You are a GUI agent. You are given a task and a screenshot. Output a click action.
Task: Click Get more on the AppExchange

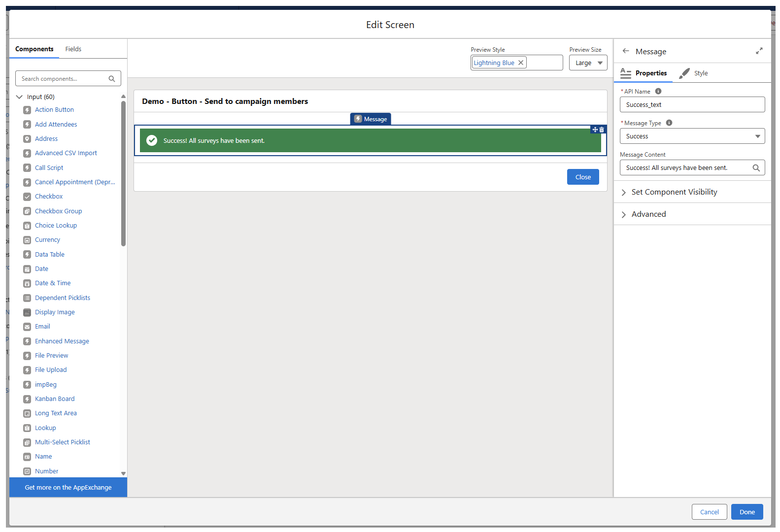tap(68, 488)
